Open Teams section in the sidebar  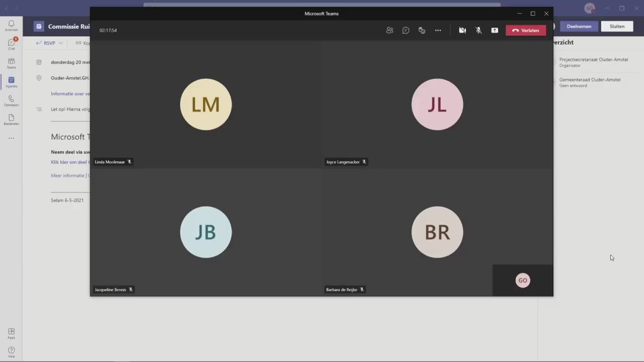tap(11, 63)
